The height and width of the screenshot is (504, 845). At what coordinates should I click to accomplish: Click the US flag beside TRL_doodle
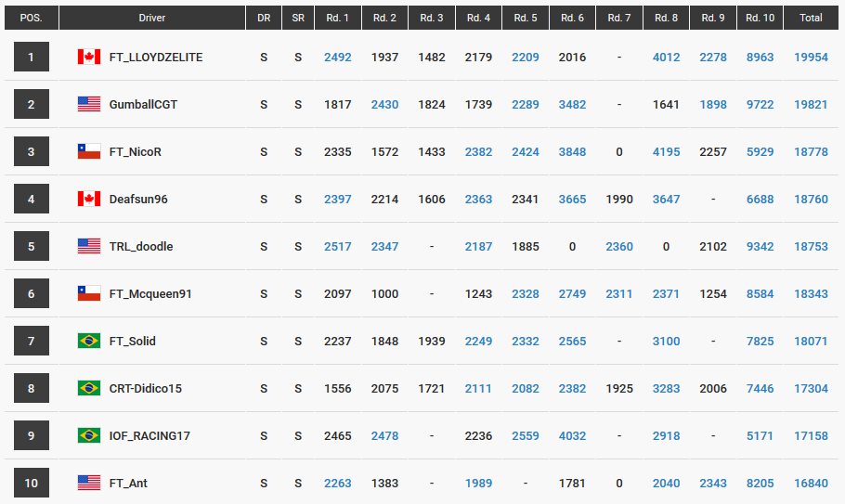pyautogui.click(x=89, y=246)
